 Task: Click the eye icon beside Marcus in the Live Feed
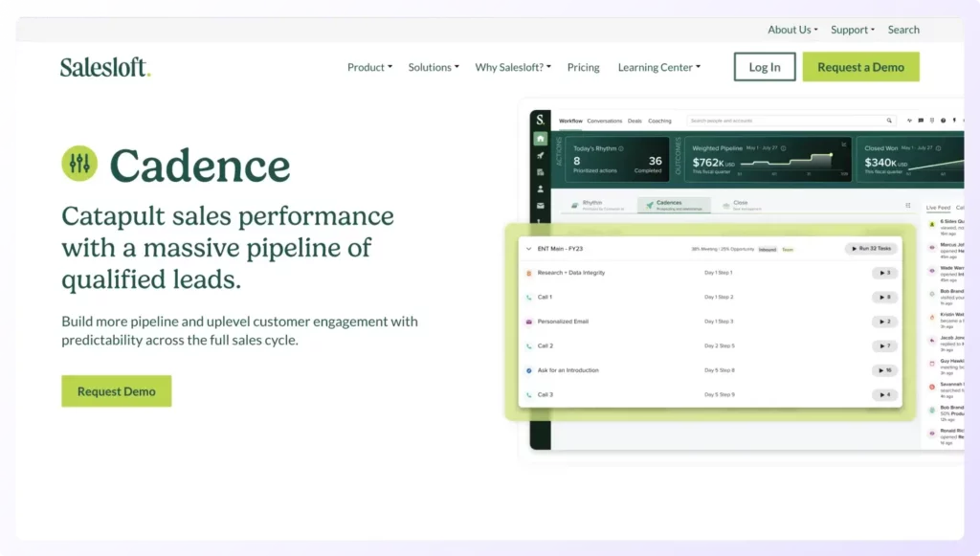pos(932,248)
